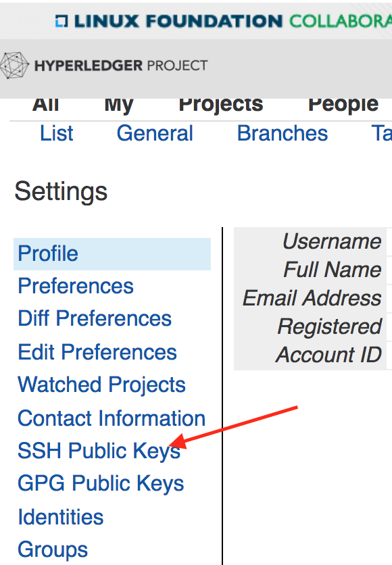
Task: Select Profile in the settings sidebar
Action: pyautogui.click(x=112, y=253)
